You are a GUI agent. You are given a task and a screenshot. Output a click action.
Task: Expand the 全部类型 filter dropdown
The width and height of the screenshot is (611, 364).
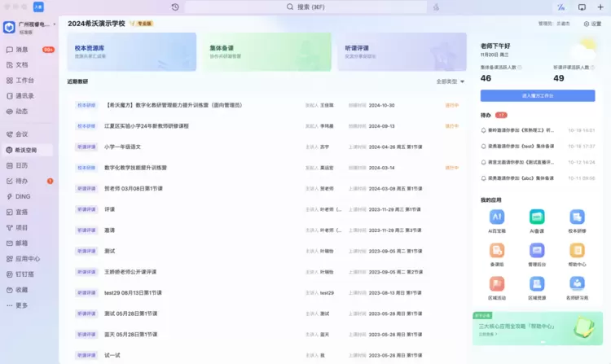tap(451, 81)
